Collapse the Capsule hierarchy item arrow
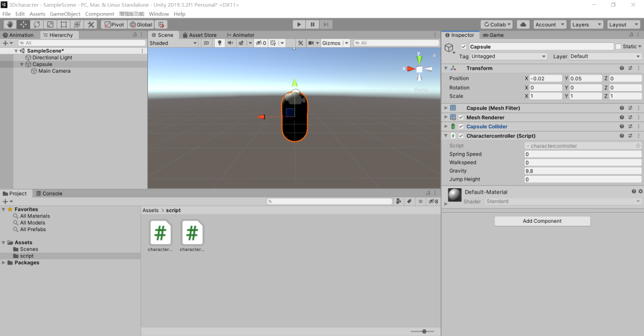The width and height of the screenshot is (644, 336). click(22, 64)
